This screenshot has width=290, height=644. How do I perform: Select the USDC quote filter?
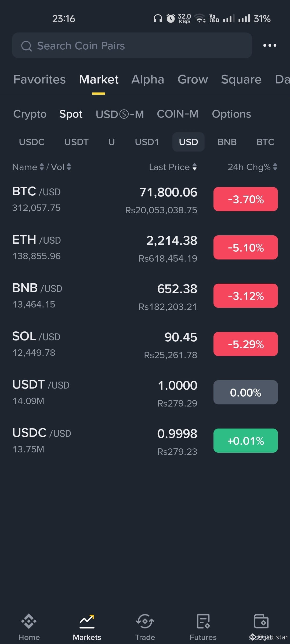[x=32, y=142]
